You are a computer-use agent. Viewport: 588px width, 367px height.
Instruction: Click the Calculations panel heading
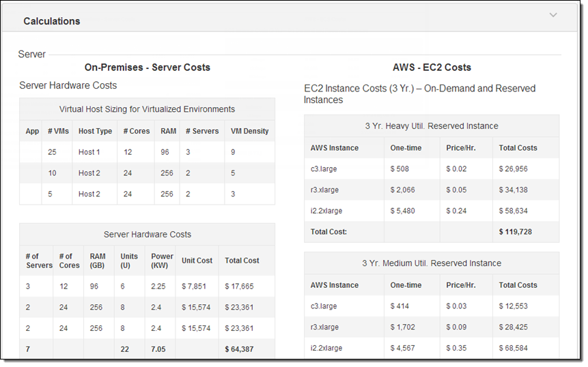(52, 21)
